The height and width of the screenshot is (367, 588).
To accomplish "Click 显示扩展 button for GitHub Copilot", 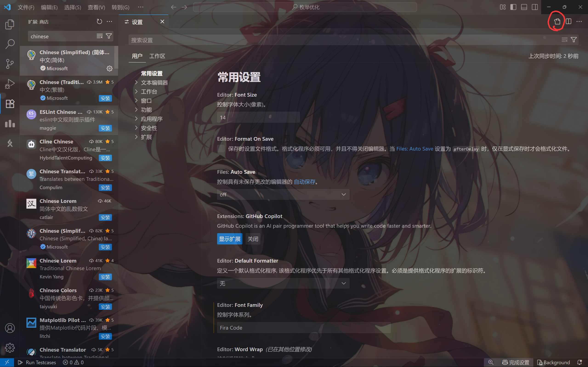I will point(229,239).
